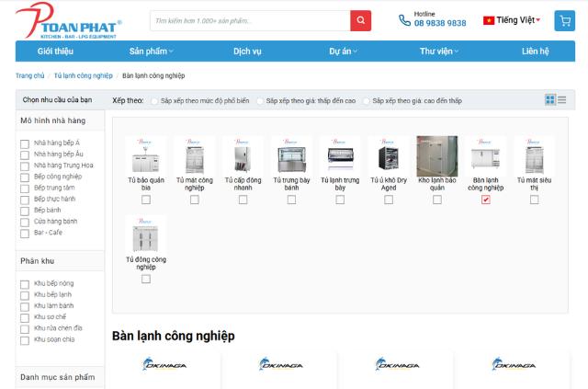Click the hotline number 08 9838 9838
This screenshot has height=389, width=588.
pyautogui.click(x=440, y=23)
